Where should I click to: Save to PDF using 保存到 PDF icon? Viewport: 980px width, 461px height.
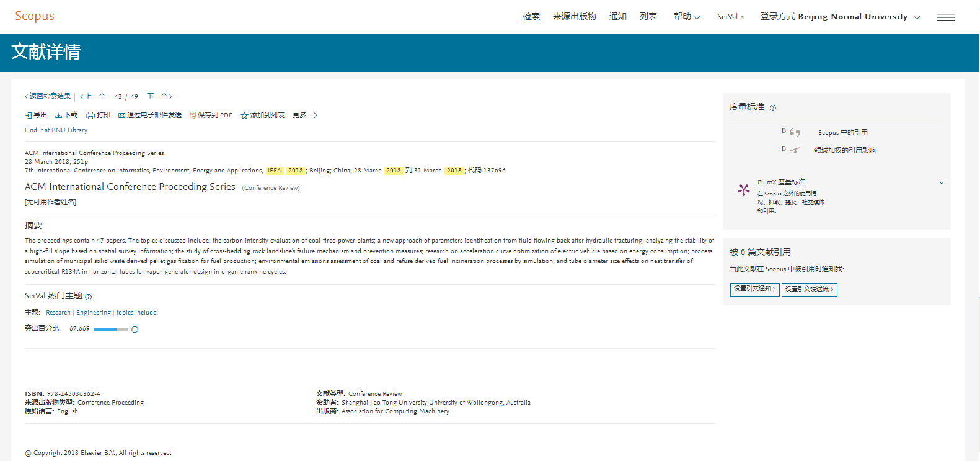(193, 115)
